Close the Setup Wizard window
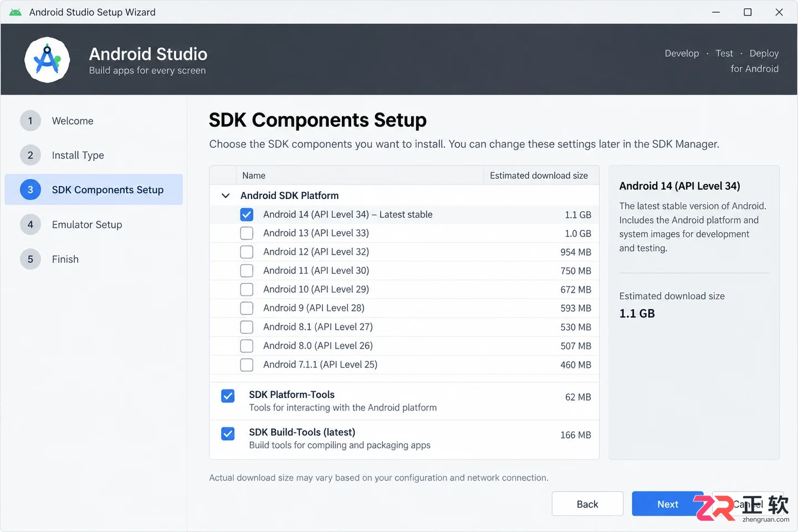This screenshot has height=532, width=798. 779,12
